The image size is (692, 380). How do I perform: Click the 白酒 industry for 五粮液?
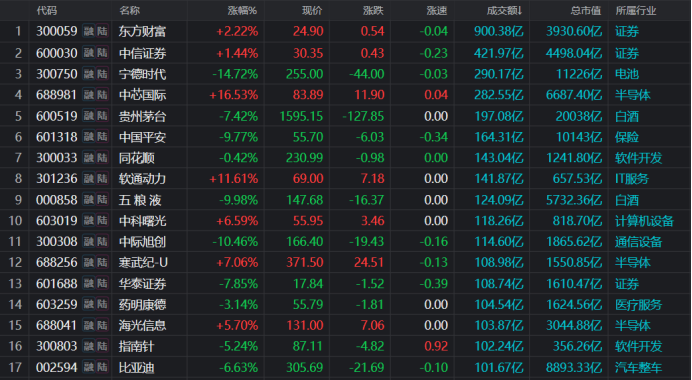click(x=627, y=200)
